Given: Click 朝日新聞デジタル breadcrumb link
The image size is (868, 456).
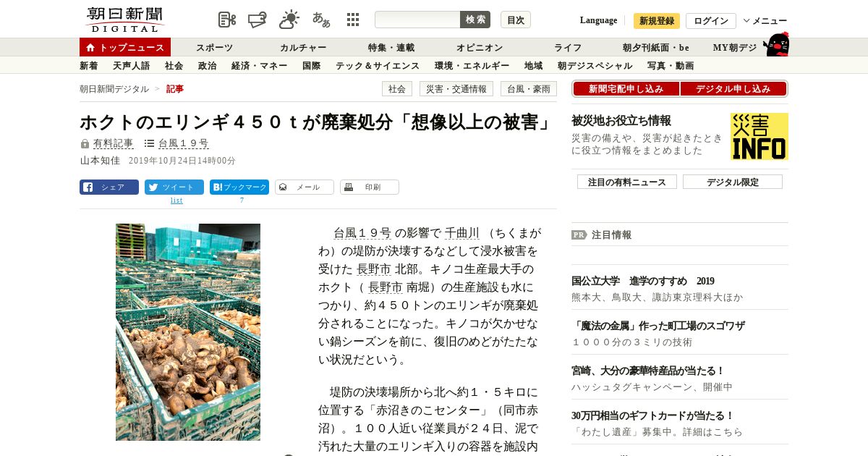Looking at the screenshot, I should coord(114,88).
